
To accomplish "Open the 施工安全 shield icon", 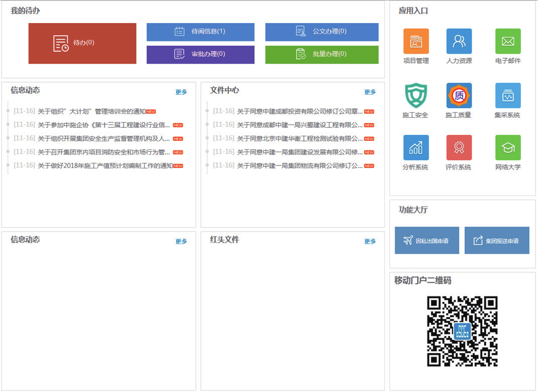I will pos(416,96).
